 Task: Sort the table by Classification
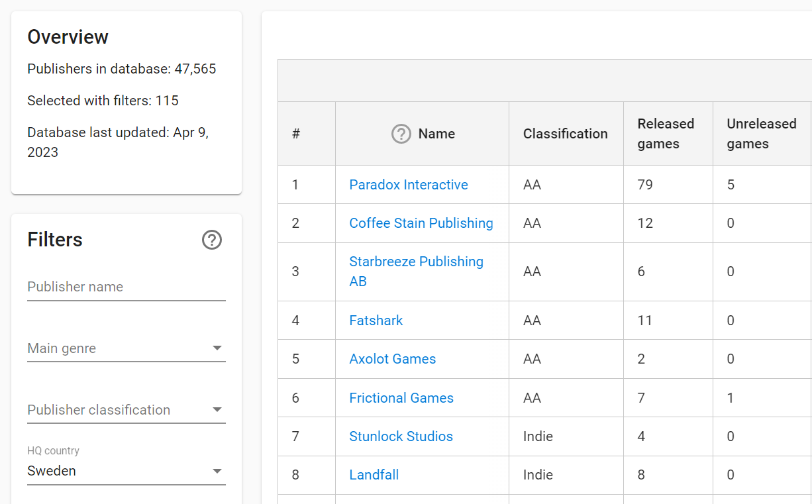(x=565, y=133)
